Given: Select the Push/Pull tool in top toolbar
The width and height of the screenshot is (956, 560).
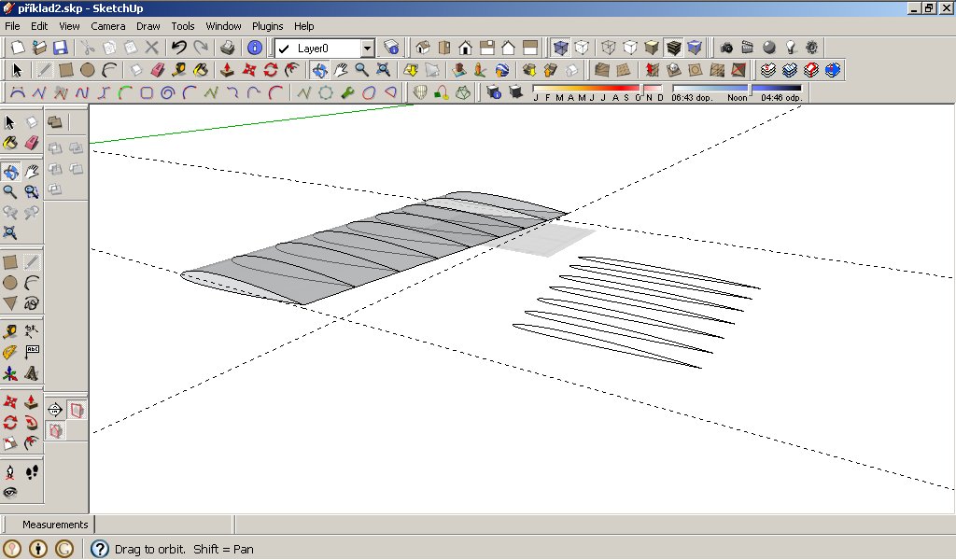Looking at the screenshot, I should click(x=226, y=70).
